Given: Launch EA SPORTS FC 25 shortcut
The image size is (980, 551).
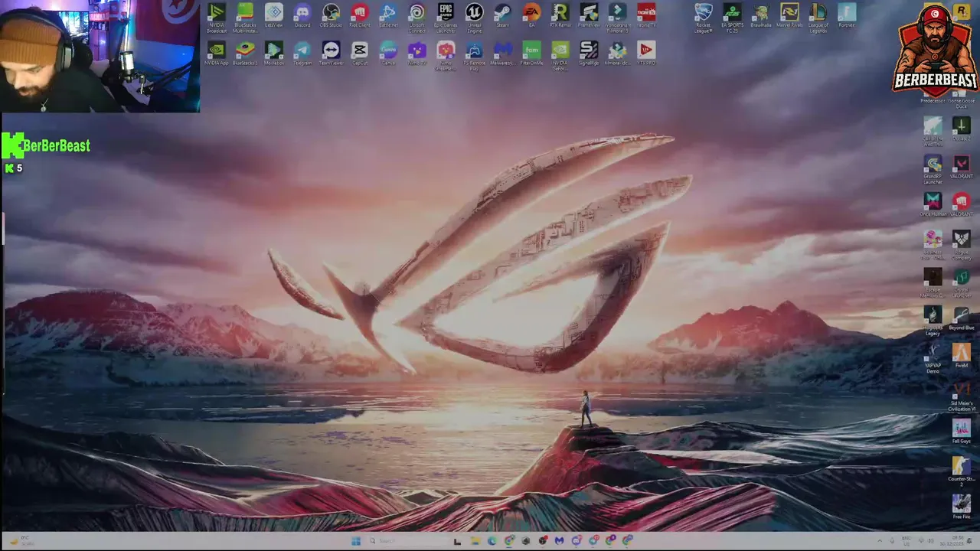Looking at the screenshot, I should click(x=732, y=18).
